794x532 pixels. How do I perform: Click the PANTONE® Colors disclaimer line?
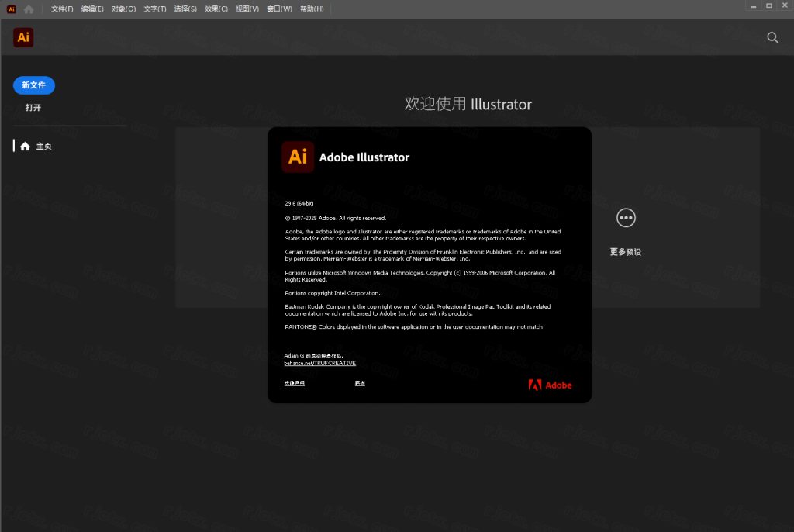point(414,327)
